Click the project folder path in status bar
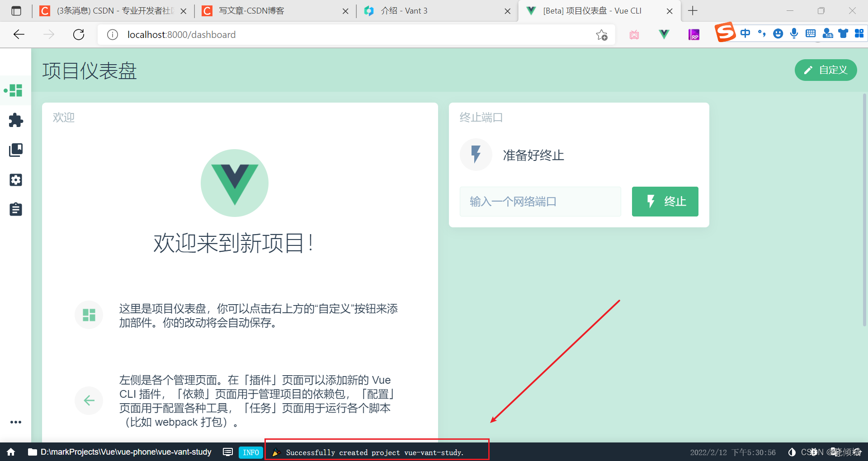Viewport: 868px width, 461px height. [120, 452]
